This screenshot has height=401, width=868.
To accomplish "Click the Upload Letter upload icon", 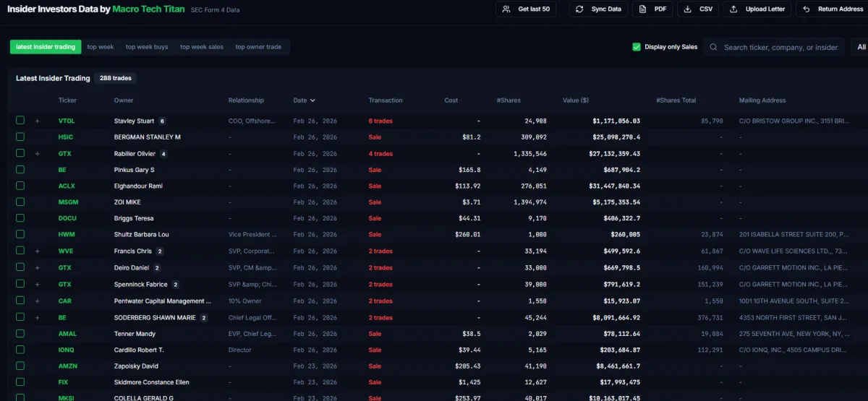I will tap(733, 9).
